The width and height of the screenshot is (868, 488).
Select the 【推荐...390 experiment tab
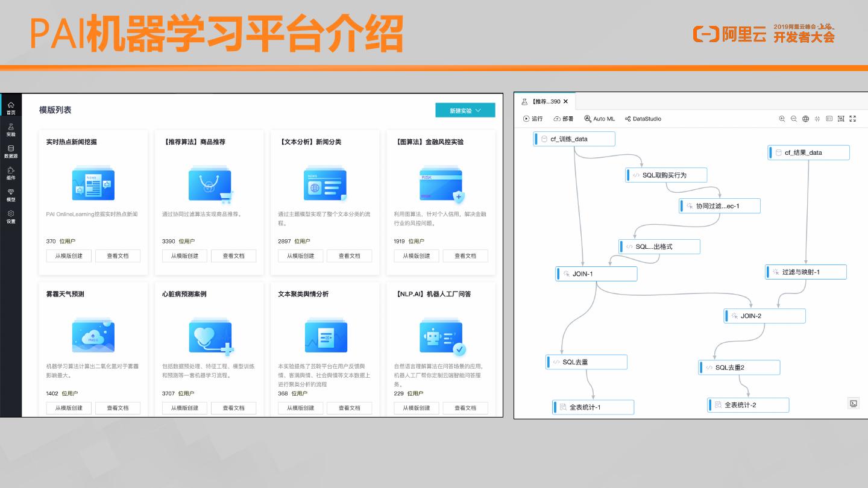(545, 102)
